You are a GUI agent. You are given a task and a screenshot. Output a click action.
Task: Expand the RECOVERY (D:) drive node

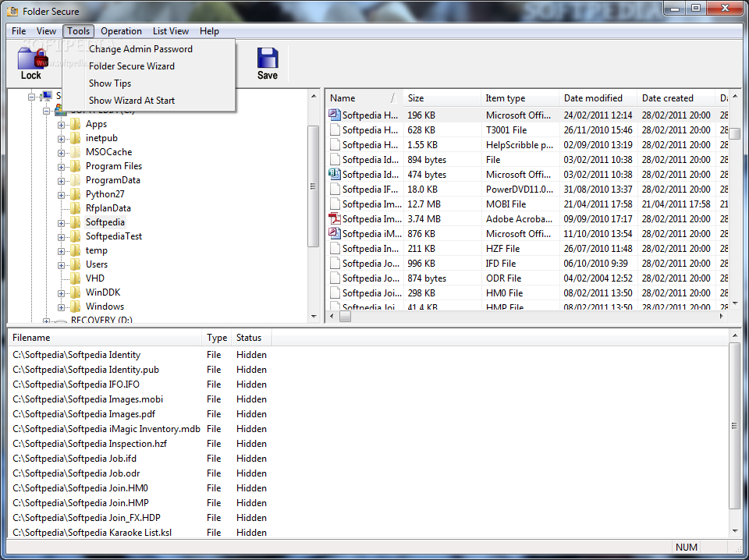click(x=46, y=321)
